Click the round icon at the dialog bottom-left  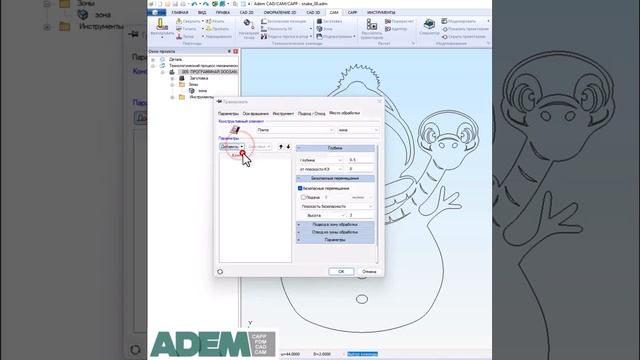220,271
